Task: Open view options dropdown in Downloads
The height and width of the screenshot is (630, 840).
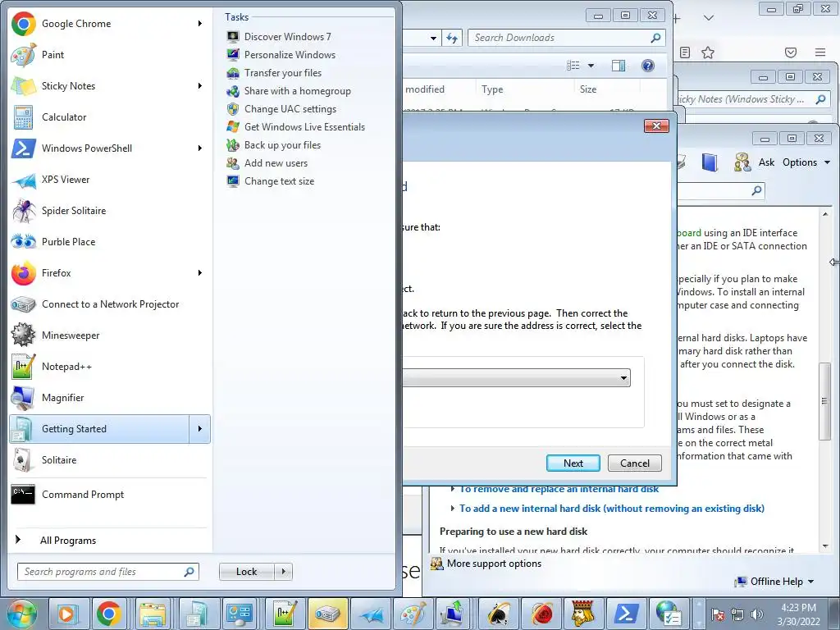Action: pos(591,66)
